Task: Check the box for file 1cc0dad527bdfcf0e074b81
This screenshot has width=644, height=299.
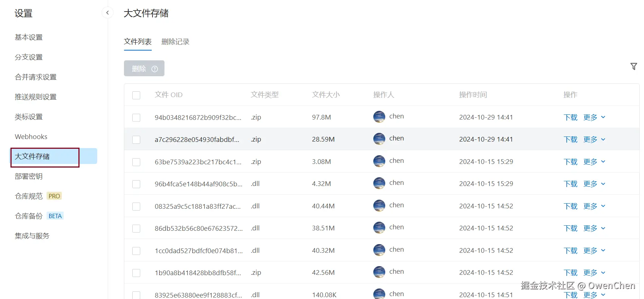Action: tap(136, 251)
